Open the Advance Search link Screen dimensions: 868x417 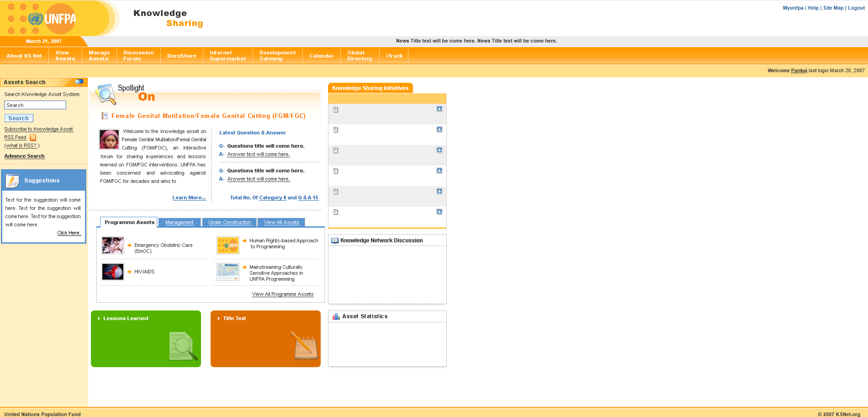click(x=25, y=156)
